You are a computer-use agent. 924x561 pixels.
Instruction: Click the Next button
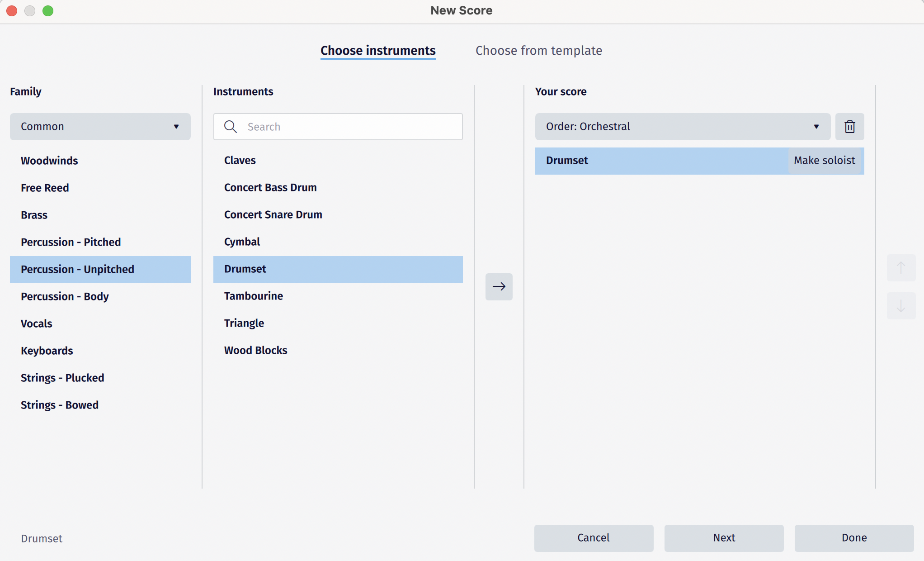(724, 538)
